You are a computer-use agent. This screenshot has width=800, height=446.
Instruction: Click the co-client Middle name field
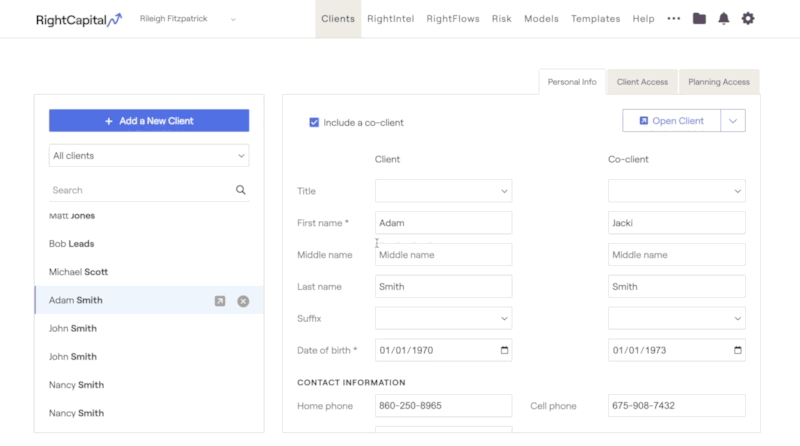point(677,255)
